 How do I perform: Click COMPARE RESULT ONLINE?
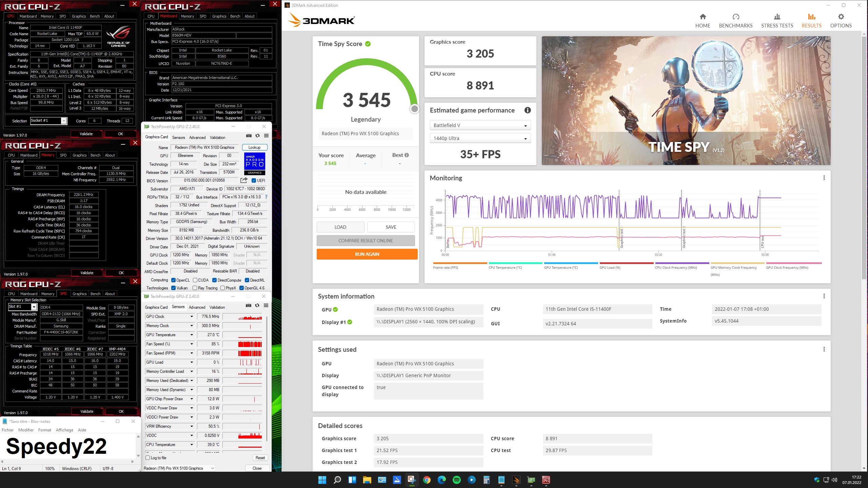366,241
